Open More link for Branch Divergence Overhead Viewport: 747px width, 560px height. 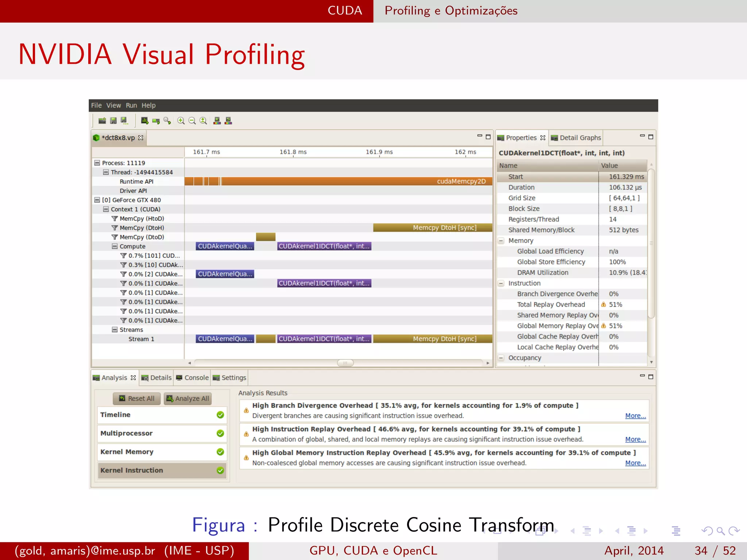point(635,416)
